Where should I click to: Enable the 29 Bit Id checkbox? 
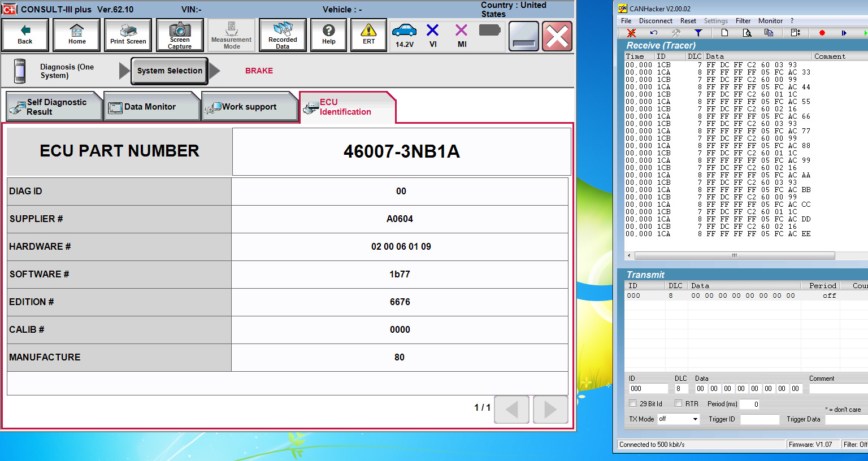tap(633, 403)
